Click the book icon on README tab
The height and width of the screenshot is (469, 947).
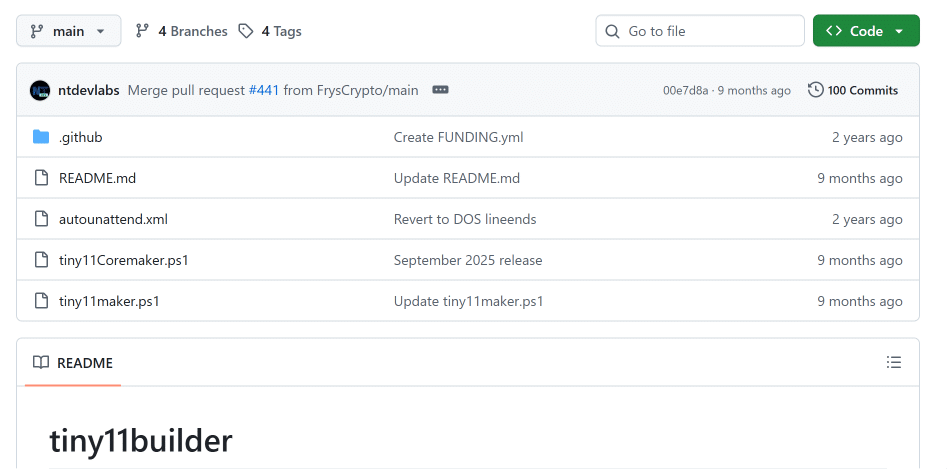(x=41, y=363)
